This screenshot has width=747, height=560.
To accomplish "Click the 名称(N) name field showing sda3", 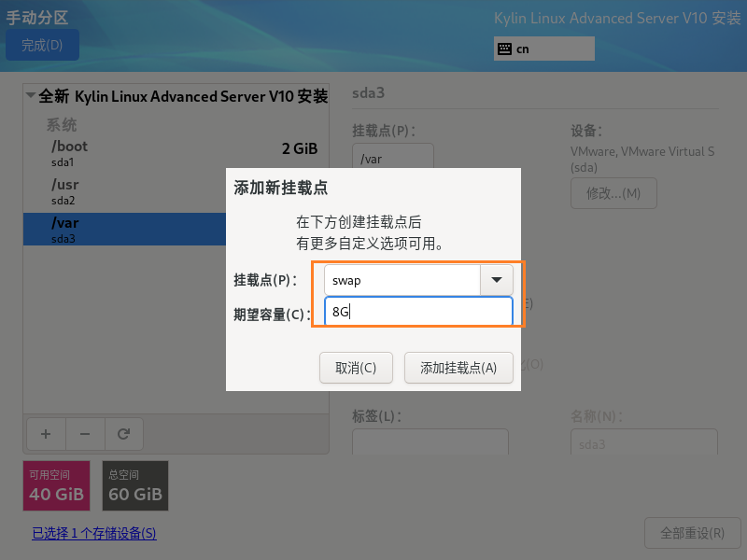I will pyautogui.click(x=644, y=441).
